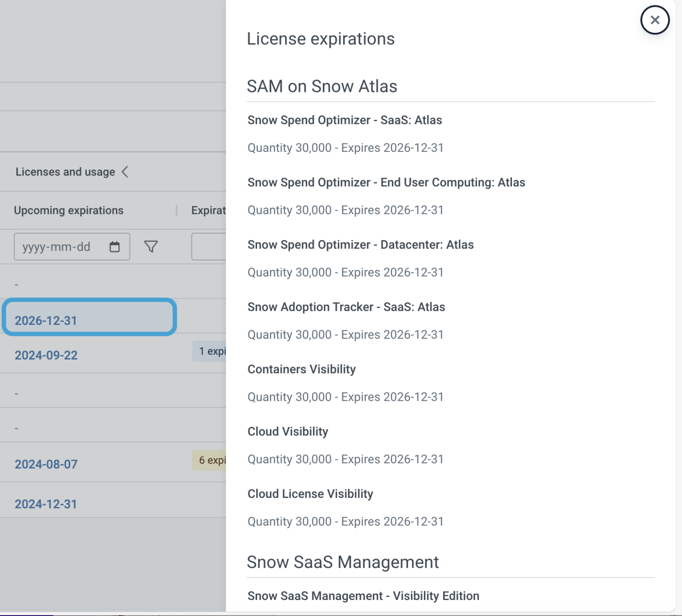
Task: Open the 2024-09-22 expiration entry
Action: [46, 355]
